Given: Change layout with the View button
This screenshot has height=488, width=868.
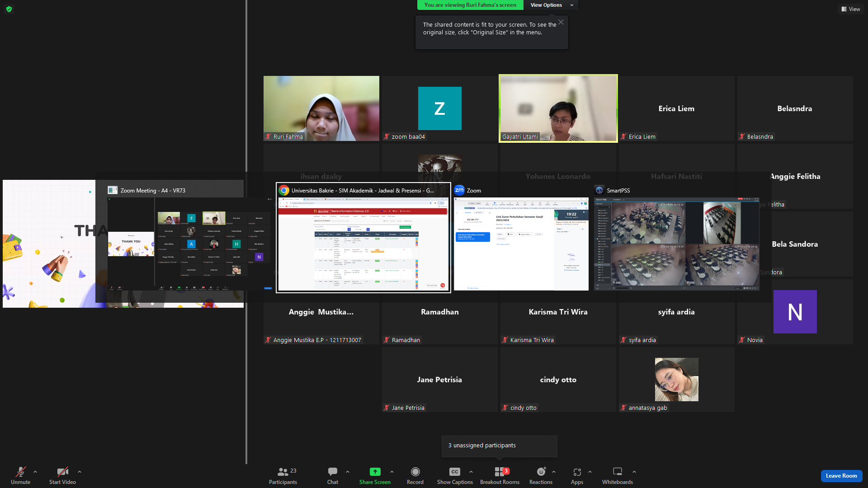Looking at the screenshot, I should tap(850, 9).
